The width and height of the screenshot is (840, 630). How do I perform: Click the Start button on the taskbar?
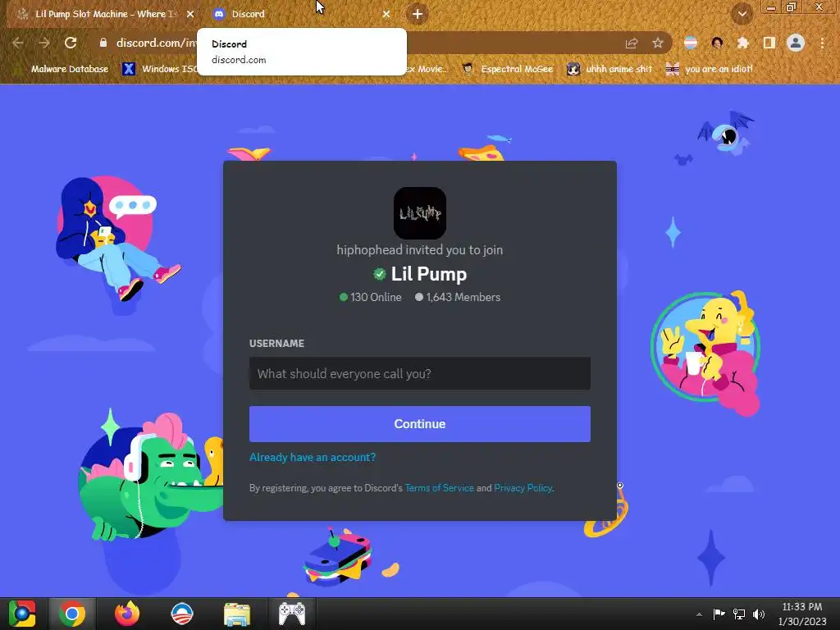point(21,614)
